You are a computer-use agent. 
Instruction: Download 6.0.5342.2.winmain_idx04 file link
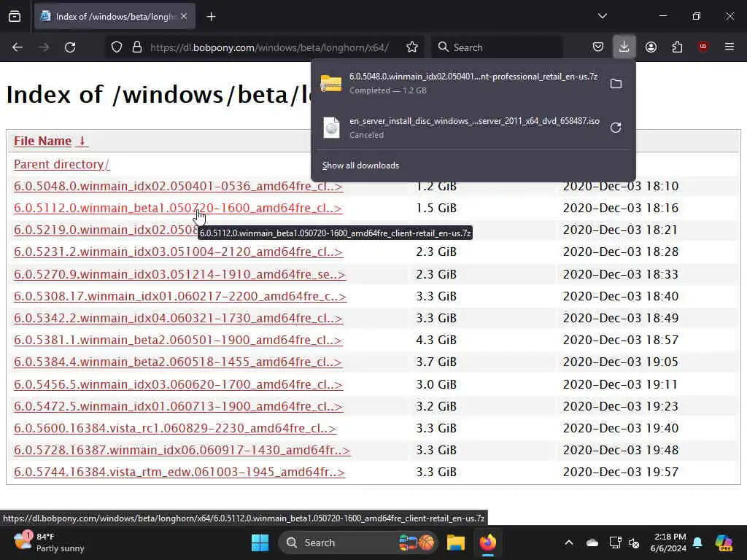click(178, 318)
